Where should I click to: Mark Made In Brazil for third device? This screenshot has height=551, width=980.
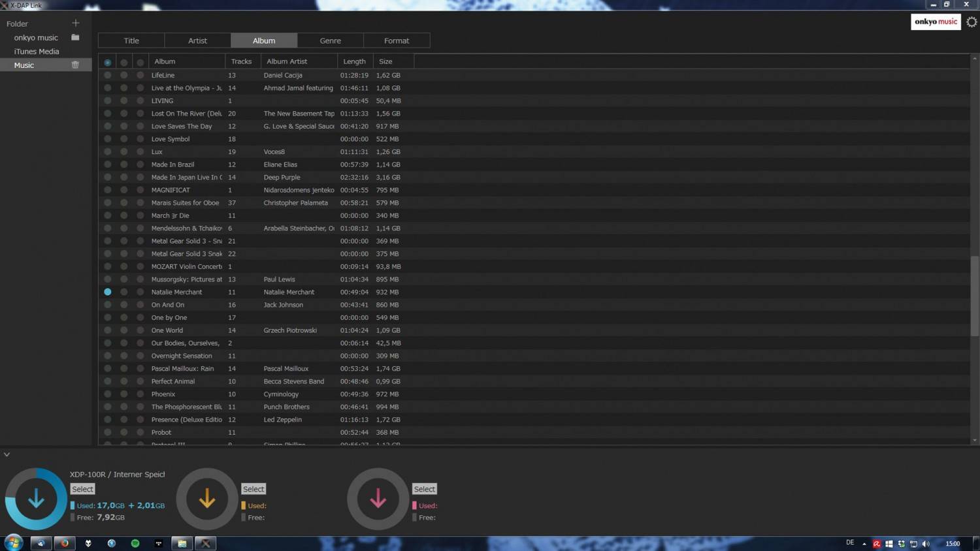[140, 165]
